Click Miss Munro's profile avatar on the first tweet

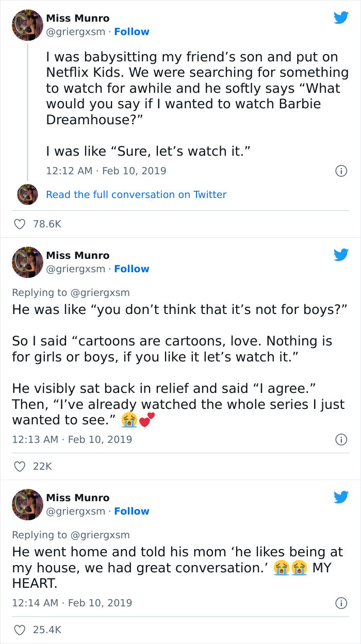tap(27, 25)
